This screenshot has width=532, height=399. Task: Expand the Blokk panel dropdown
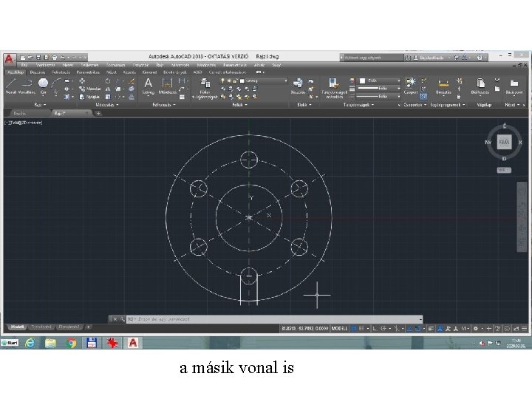coord(304,105)
